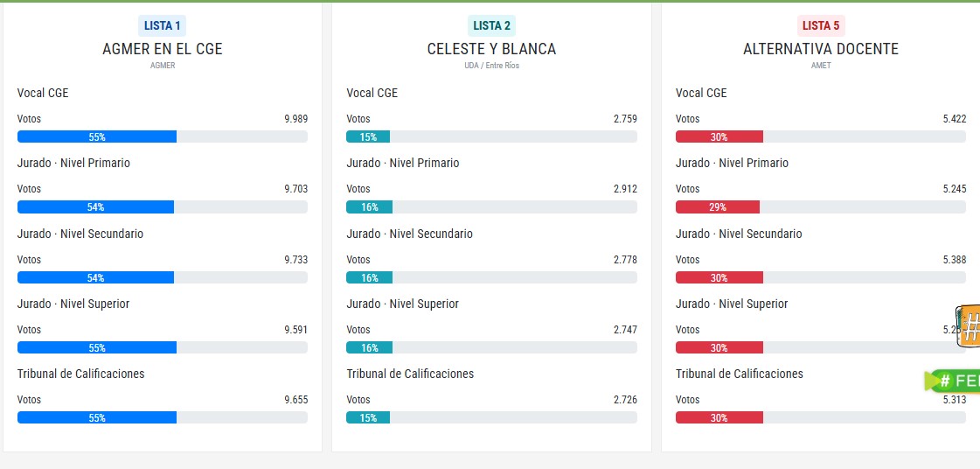Click Lista 2 Jurado Nivel Superior label

coord(402,304)
